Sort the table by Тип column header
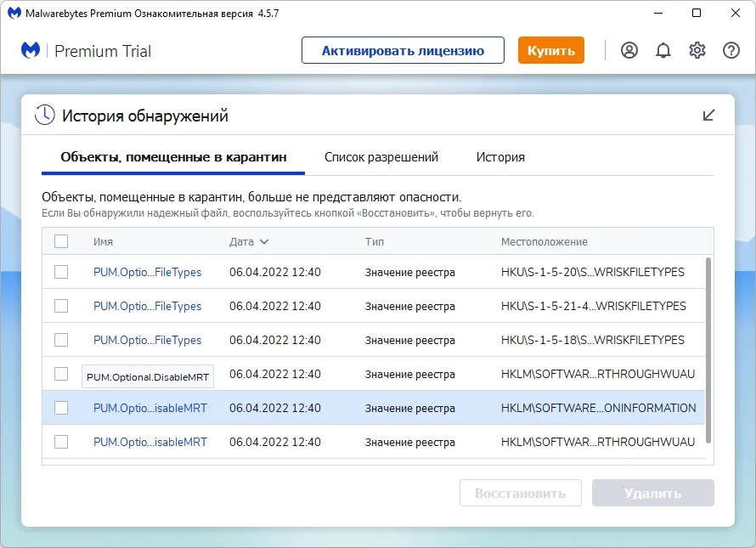Screen dimensions: 756x548 [x=374, y=241]
